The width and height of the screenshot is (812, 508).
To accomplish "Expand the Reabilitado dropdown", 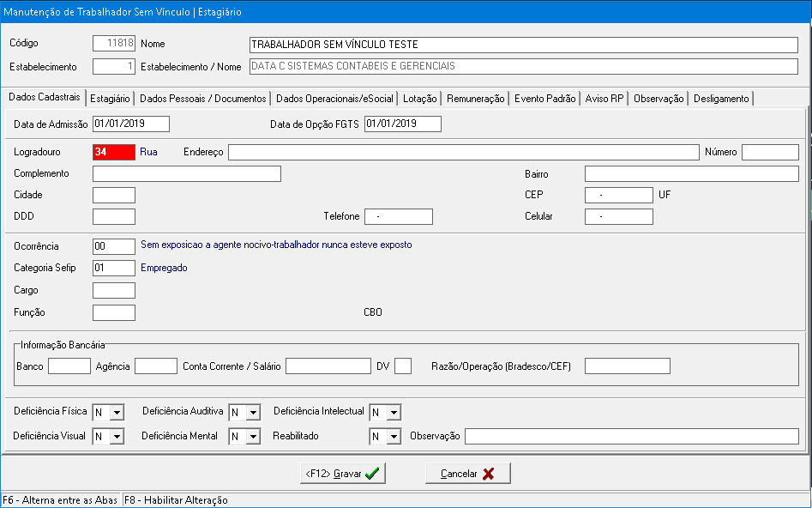I will 394,437.
